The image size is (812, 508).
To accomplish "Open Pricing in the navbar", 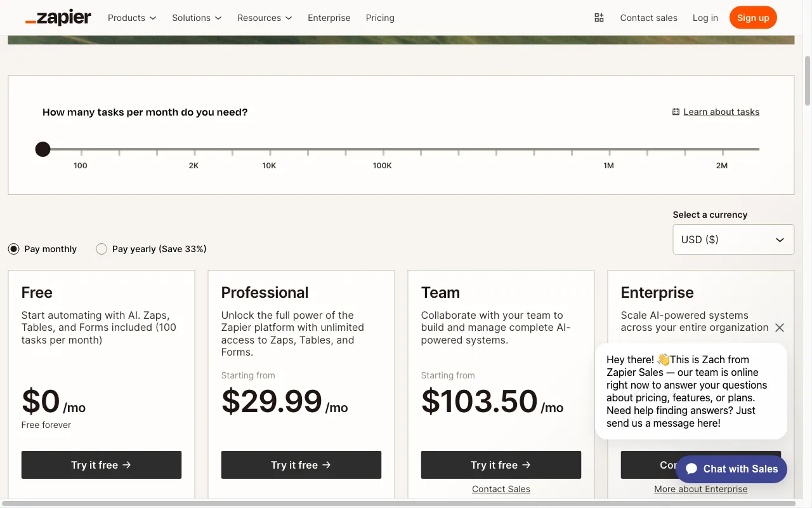I will point(380,18).
